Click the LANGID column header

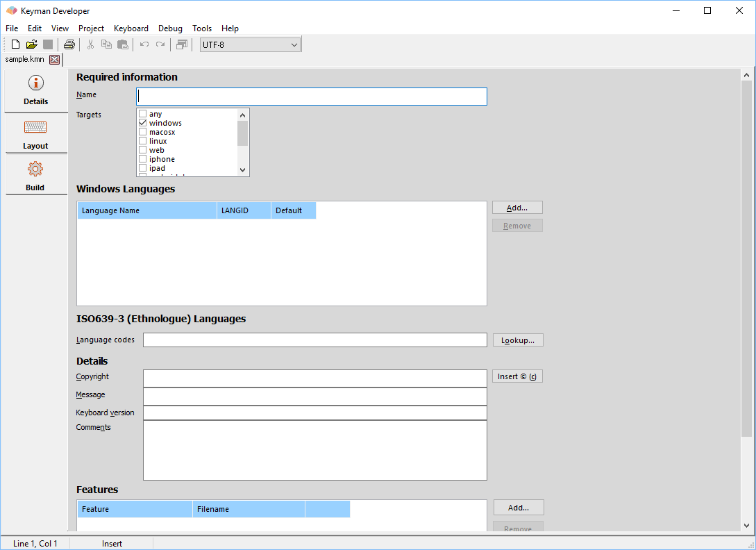point(244,210)
